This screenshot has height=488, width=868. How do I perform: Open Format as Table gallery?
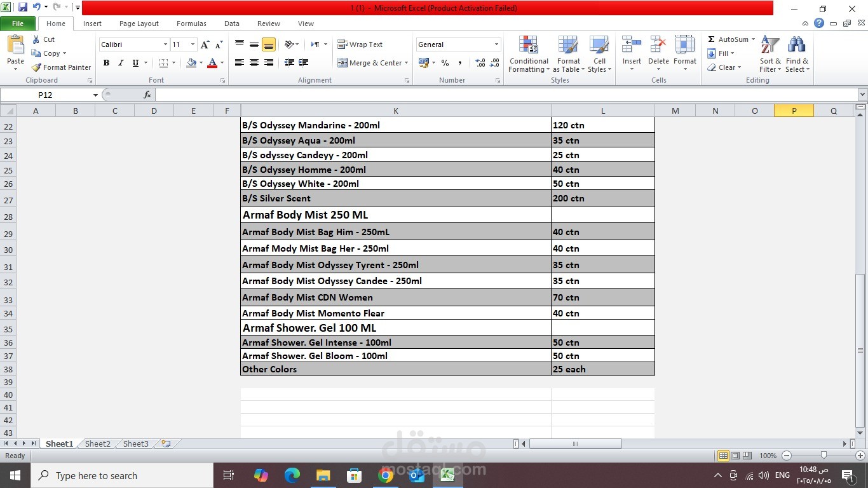(568, 55)
